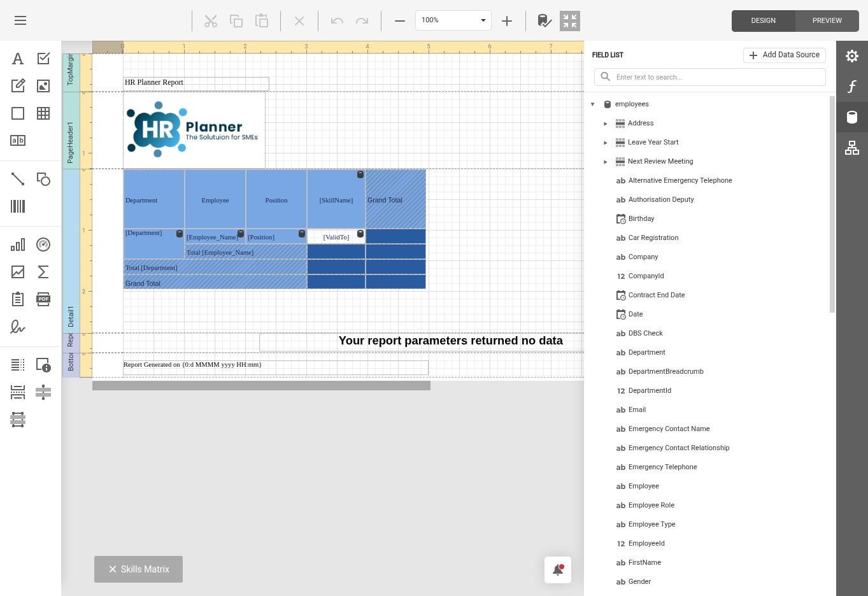Select the Sparkline control in the toolbox
Screen dimensions: 868x596
(18, 272)
